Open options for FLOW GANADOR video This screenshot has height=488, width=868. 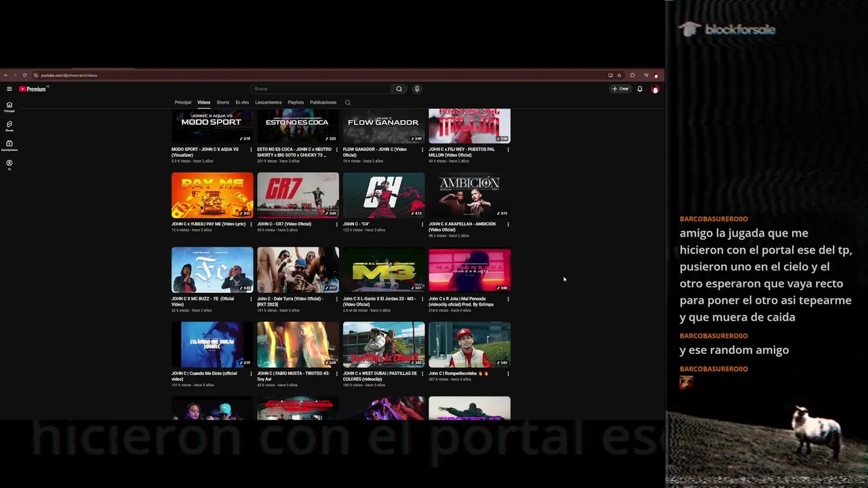(x=422, y=150)
